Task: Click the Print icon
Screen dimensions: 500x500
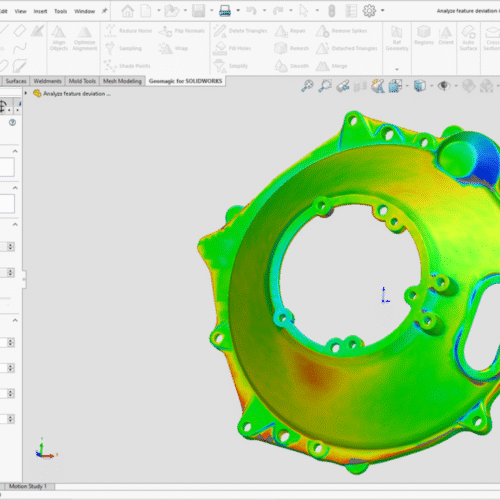Action: click(225, 11)
